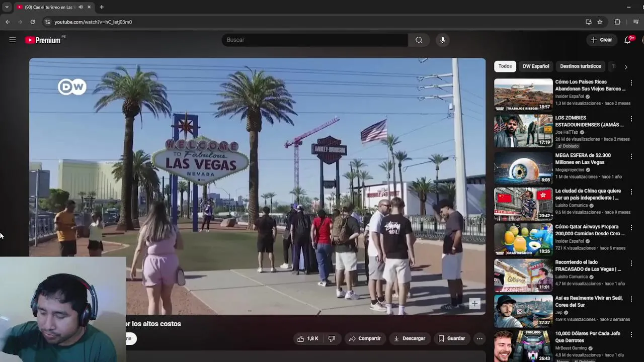The width and height of the screenshot is (644, 362).
Task: Open the 'Megaproyectos' channel link
Action: click(571, 170)
